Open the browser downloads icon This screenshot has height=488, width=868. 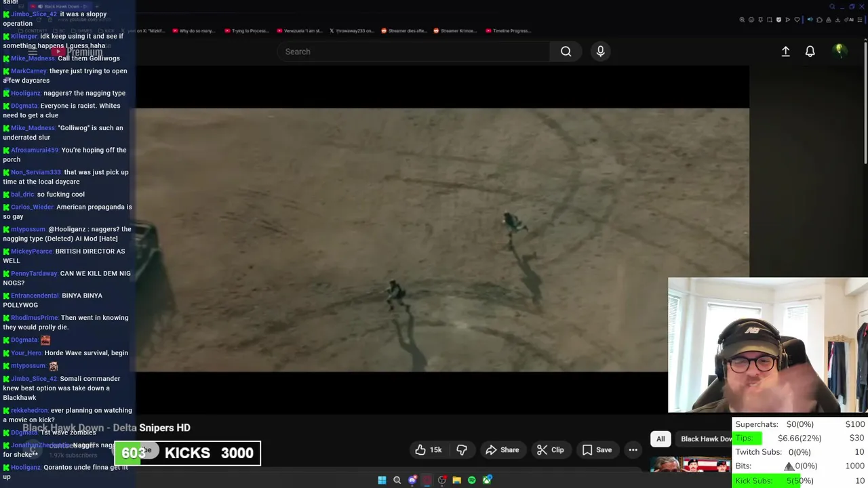[837, 20]
